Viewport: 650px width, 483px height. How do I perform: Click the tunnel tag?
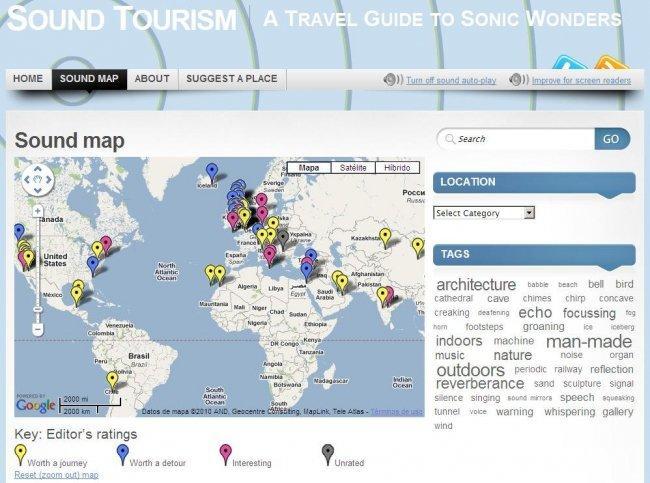click(x=447, y=412)
